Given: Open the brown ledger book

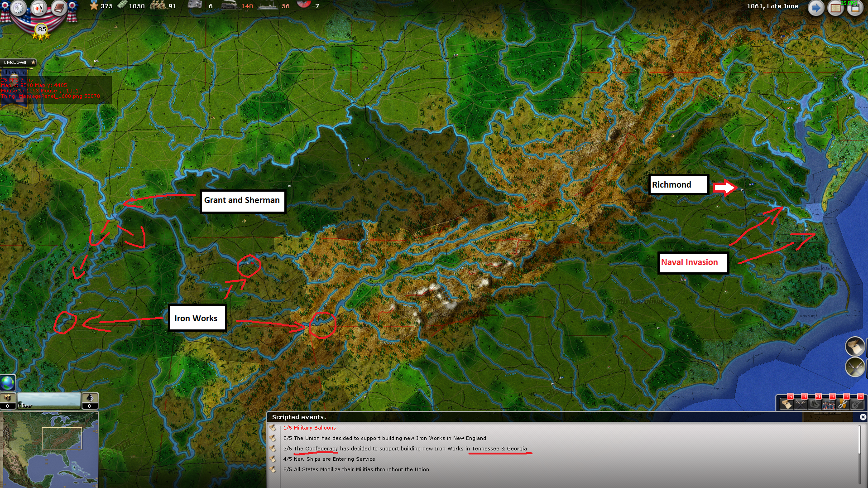Looking at the screenshot, I should tap(59, 8).
